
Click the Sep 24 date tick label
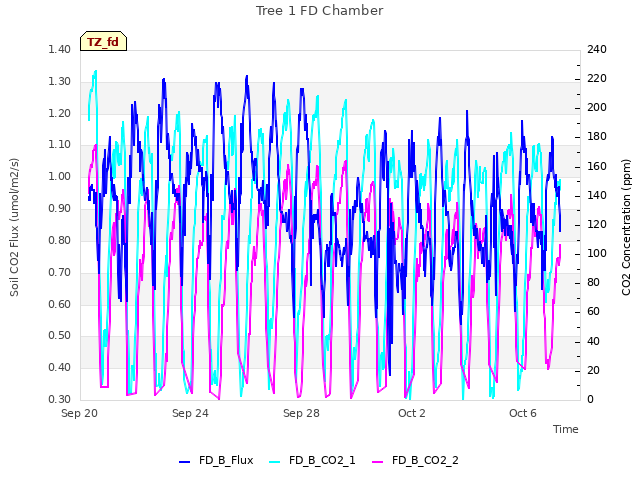coord(190,413)
